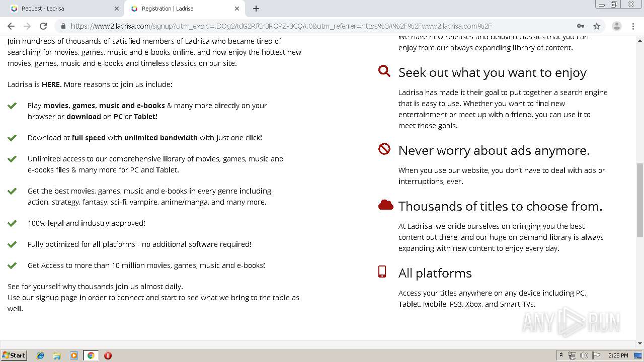Click the checkmark beside 100% legal
The width and height of the screenshot is (644, 362).
tap(12, 223)
